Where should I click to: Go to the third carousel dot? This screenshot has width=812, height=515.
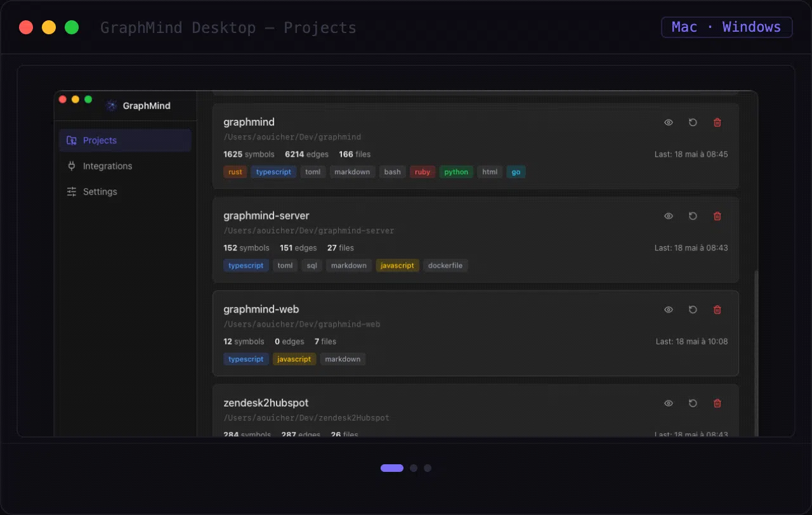coord(428,468)
